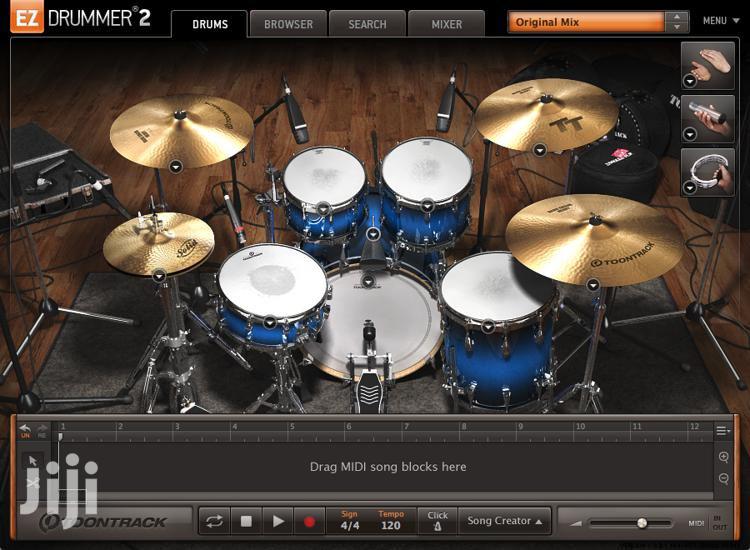Step to the previous preset with up arrow
750x550 pixels.
click(677, 17)
